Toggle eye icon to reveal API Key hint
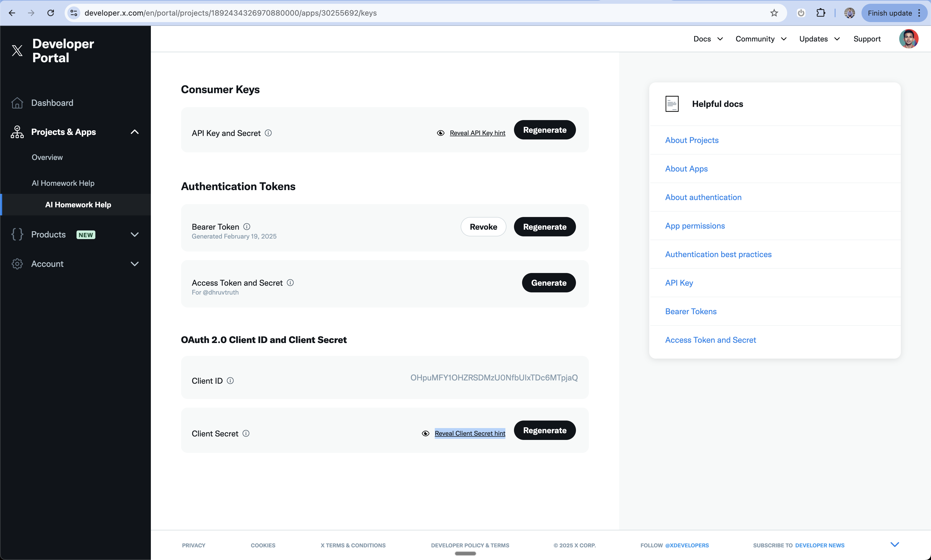 pyautogui.click(x=440, y=133)
